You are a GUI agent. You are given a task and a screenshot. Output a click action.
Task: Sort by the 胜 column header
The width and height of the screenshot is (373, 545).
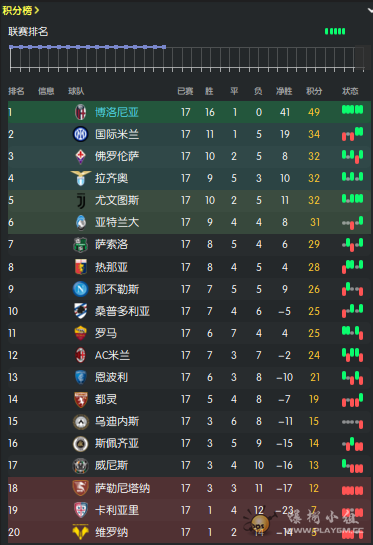coord(209,91)
